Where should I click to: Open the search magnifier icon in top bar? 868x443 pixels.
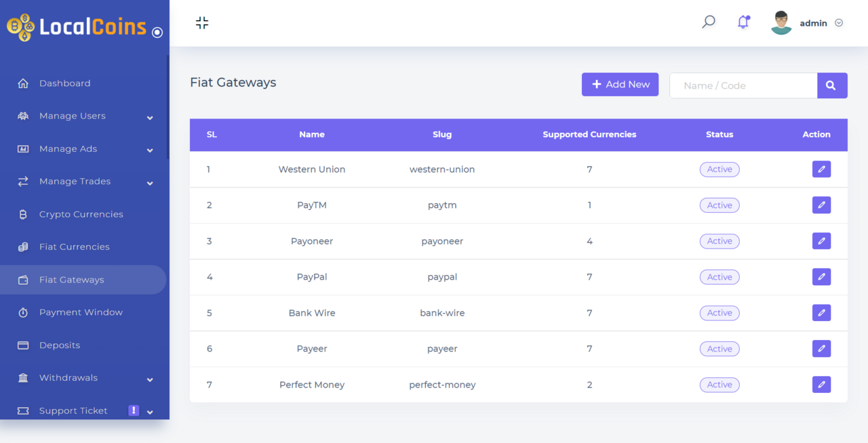click(x=709, y=22)
